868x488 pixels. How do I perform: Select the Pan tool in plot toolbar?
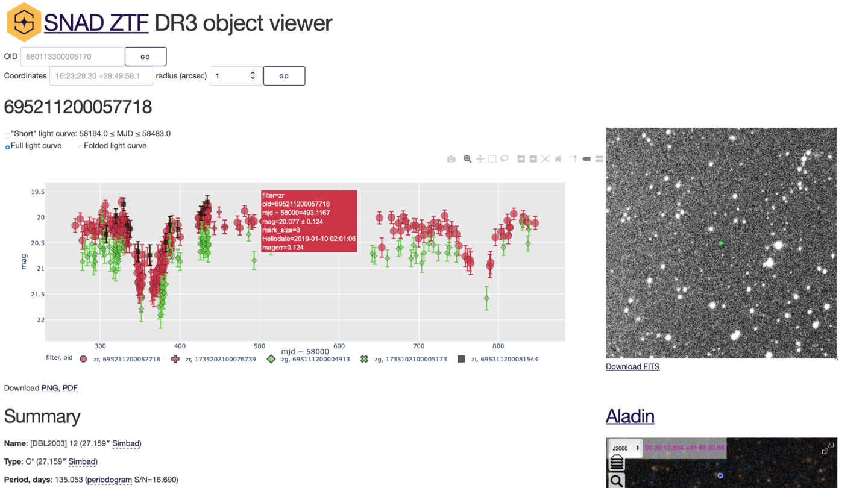click(480, 159)
